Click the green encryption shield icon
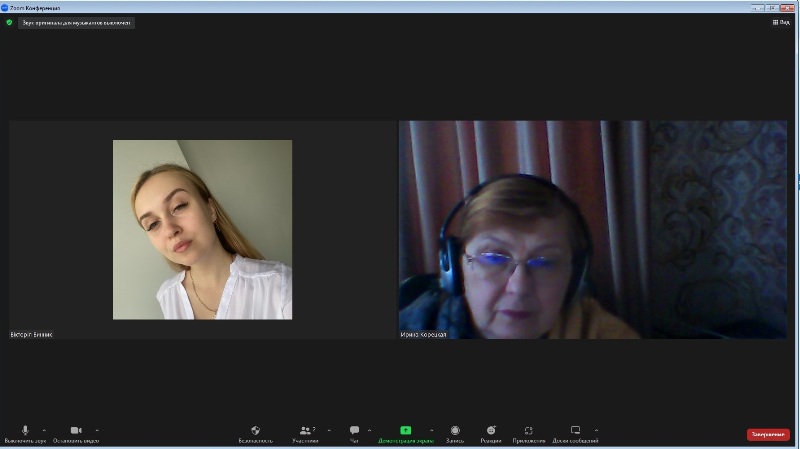Image resolution: width=800 pixels, height=449 pixels. (9, 22)
